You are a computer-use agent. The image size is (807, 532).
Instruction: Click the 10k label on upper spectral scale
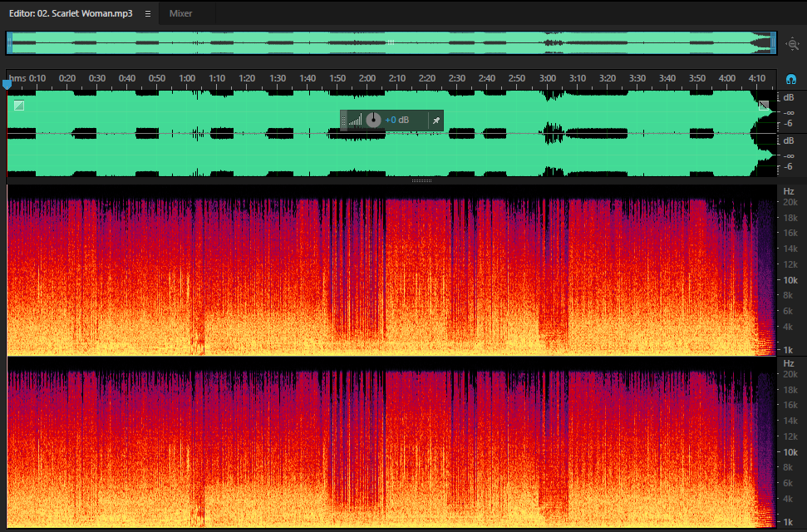(790, 280)
